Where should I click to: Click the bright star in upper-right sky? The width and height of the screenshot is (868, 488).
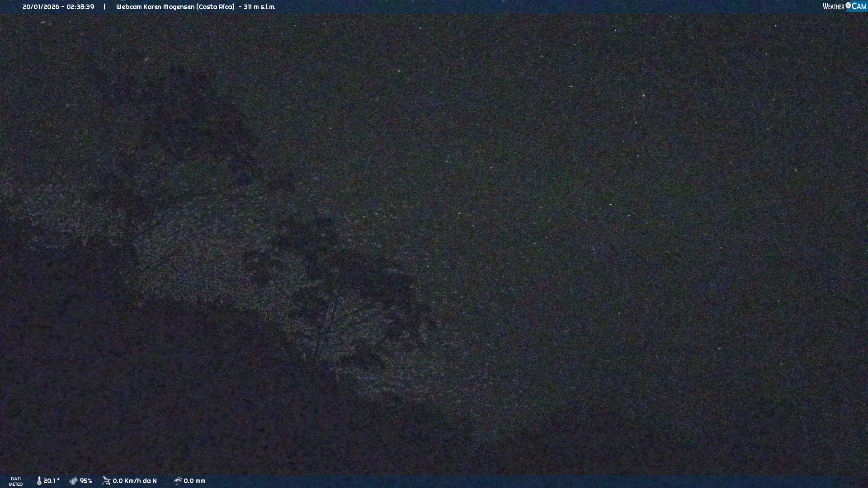click(643, 95)
